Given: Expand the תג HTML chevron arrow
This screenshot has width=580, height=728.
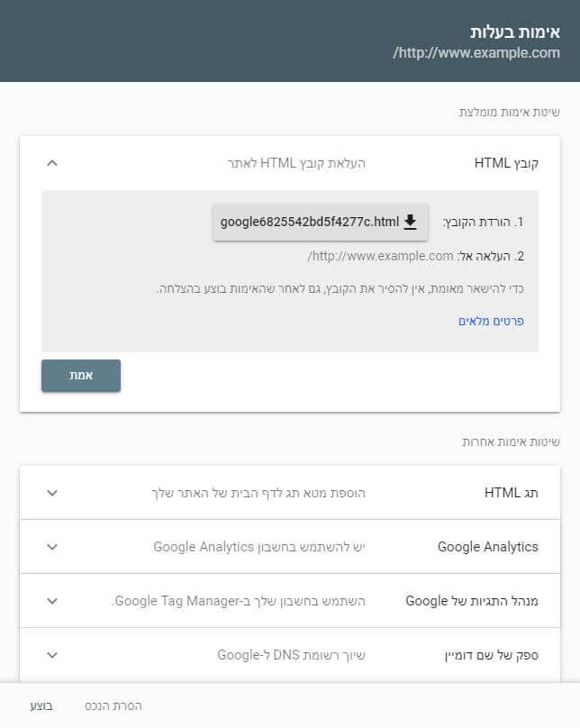Looking at the screenshot, I should [x=52, y=493].
